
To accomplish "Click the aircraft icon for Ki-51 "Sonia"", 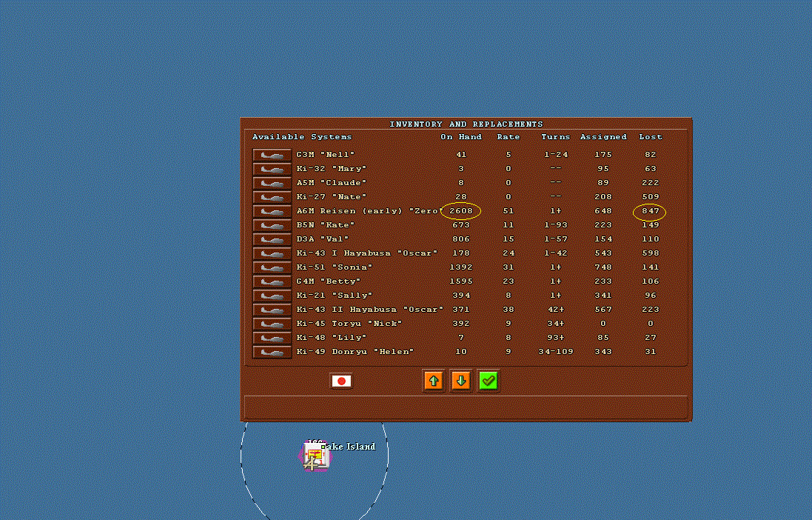I will tap(272, 267).
